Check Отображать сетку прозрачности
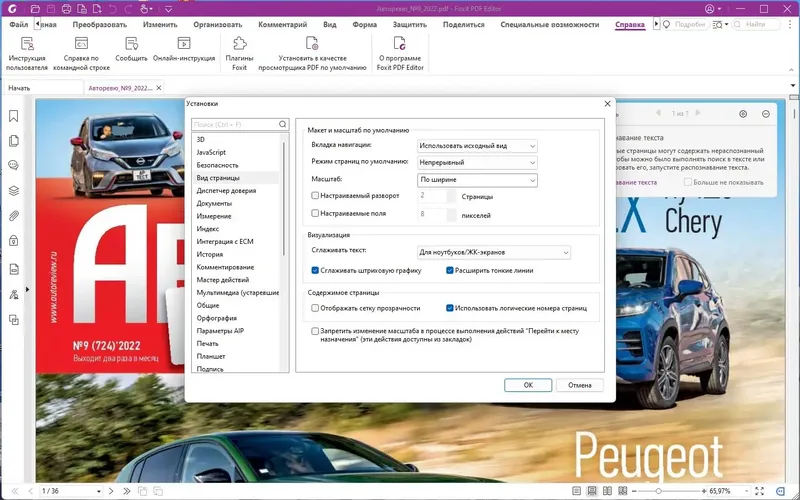Image resolution: width=800 pixels, height=500 pixels. coord(315,308)
